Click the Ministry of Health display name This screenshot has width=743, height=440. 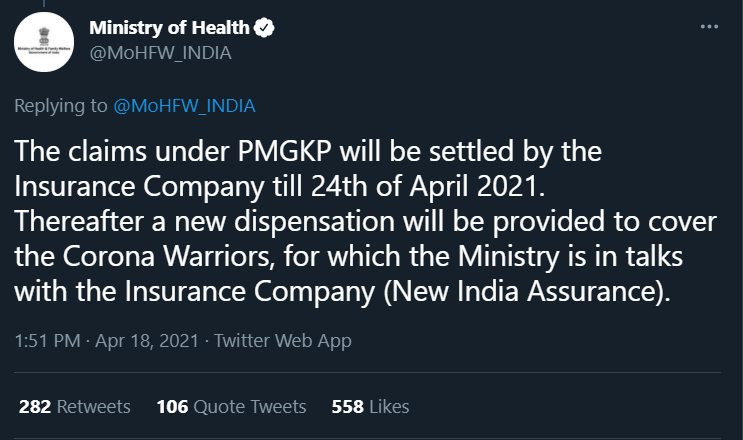[168, 28]
